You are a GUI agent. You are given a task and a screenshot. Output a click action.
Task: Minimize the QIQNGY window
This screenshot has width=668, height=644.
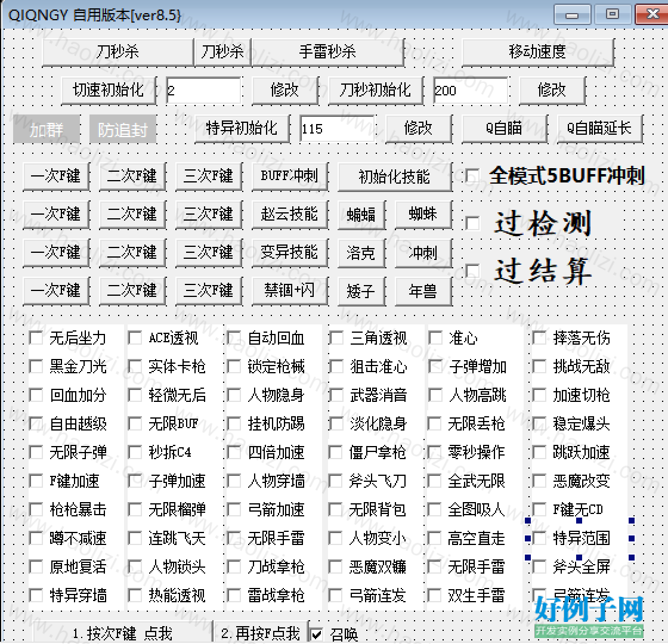[x=572, y=15]
